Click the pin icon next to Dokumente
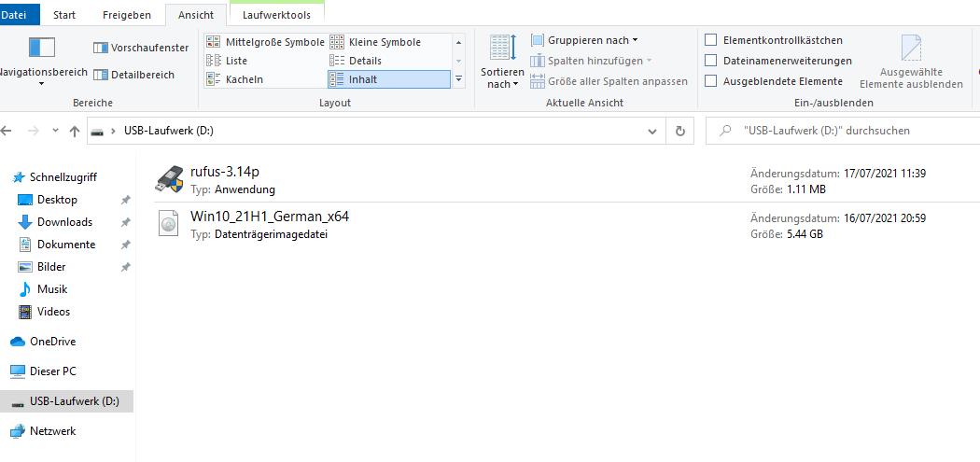The width and height of the screenshot is (980, 462). [126, 245]
